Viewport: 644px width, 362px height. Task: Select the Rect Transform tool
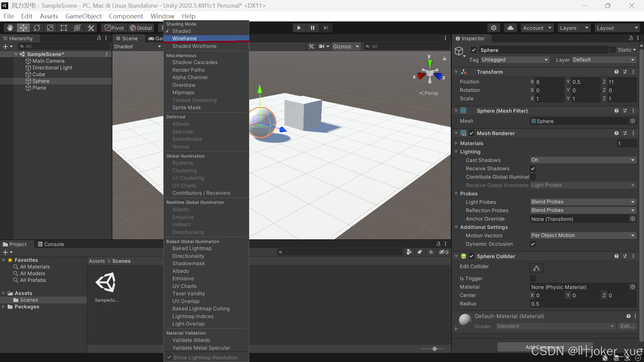coord(63,28)
